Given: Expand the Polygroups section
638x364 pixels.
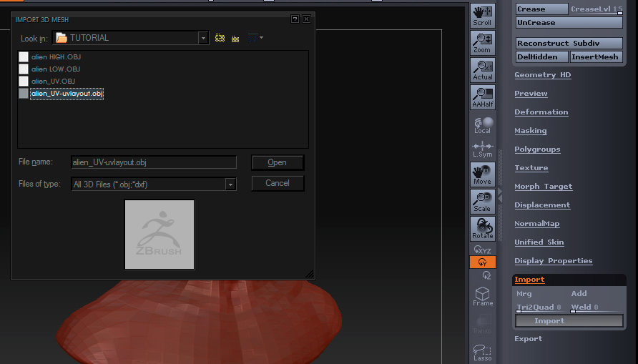Looking at the screenshot, I should pyautogui.click(x=537, y=149).
